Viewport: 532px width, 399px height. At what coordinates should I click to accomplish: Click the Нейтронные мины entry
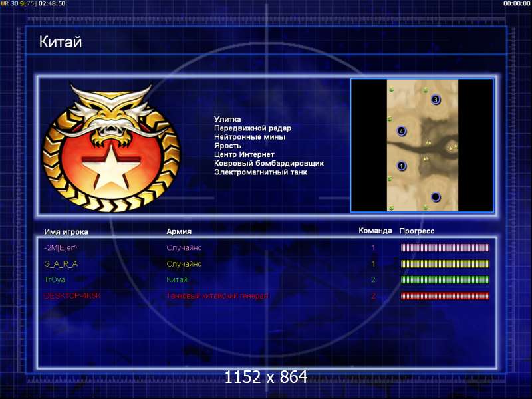click(249, 137)
